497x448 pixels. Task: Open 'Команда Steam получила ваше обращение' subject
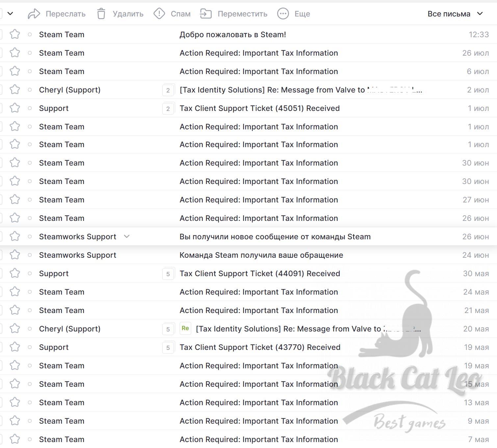(x=261, y=255)
